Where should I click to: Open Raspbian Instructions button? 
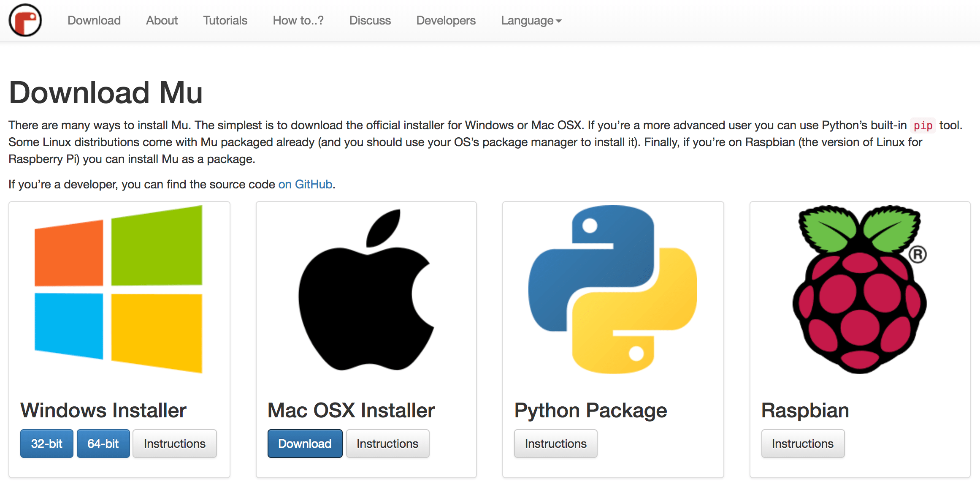pos(802,444)
